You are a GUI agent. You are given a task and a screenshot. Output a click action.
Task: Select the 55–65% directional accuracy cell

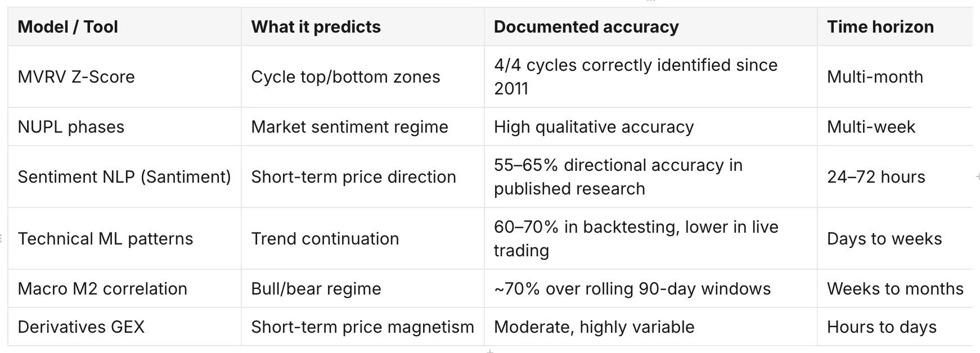[x=651, y=176]
